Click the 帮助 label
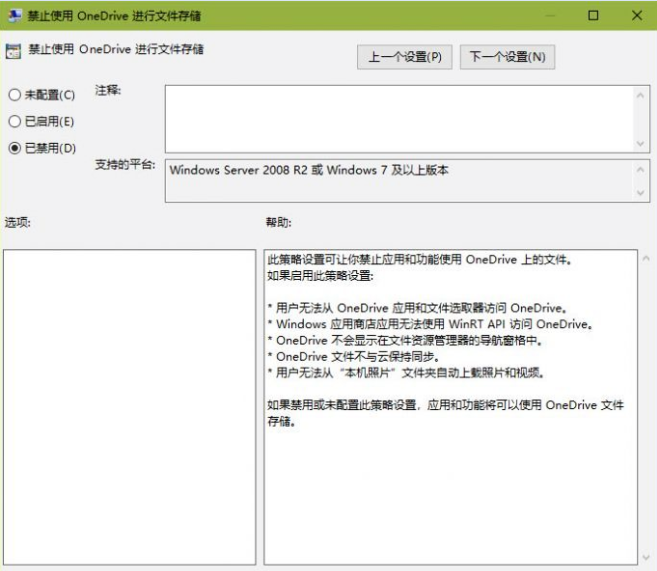The image size is (657, 571). 278,222
